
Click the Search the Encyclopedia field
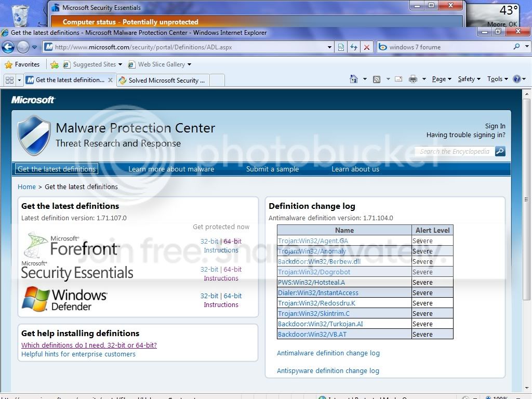pyautogui.click(x=455, y=151)
